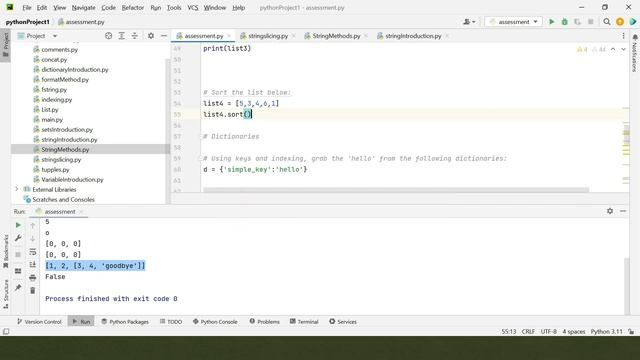Viewport: 640px width, 360px height.
Task: Hide the Run tool window
Action: [623, 211]
